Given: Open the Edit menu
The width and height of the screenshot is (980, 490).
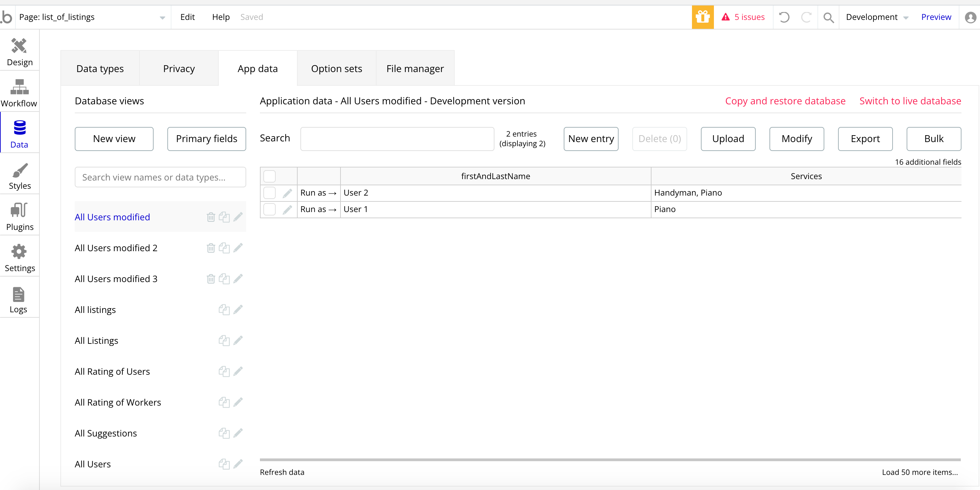Looking at the screenshot, I should [x=187, y=17].
